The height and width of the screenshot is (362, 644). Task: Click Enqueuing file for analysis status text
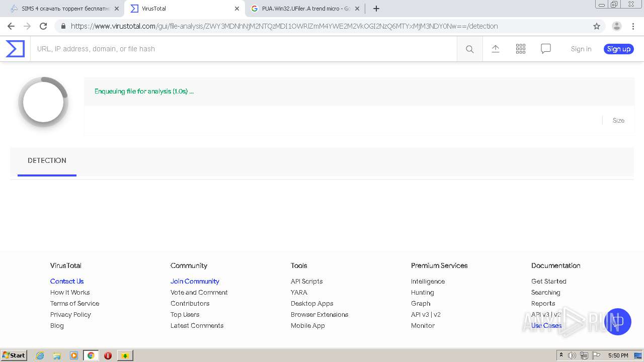144,92
